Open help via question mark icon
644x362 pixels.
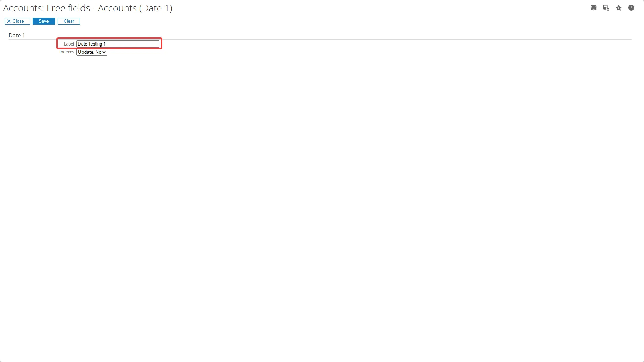tap(631, 8)
